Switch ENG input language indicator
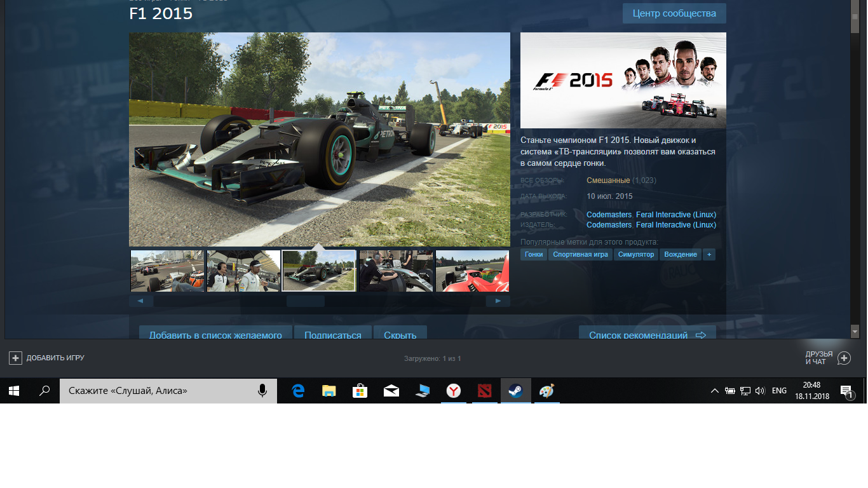 point(779,391)
